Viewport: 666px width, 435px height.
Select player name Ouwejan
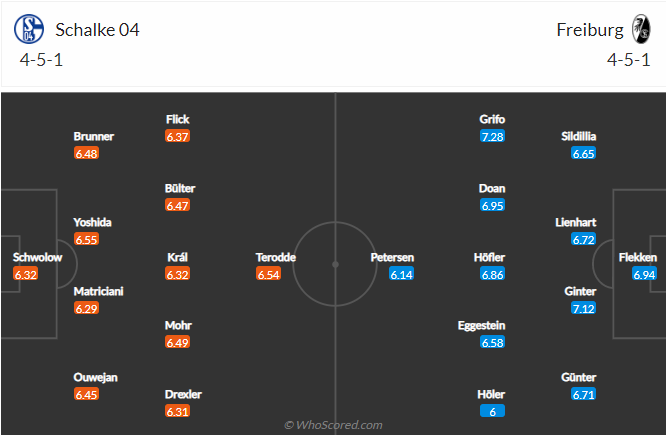(95, 378)
